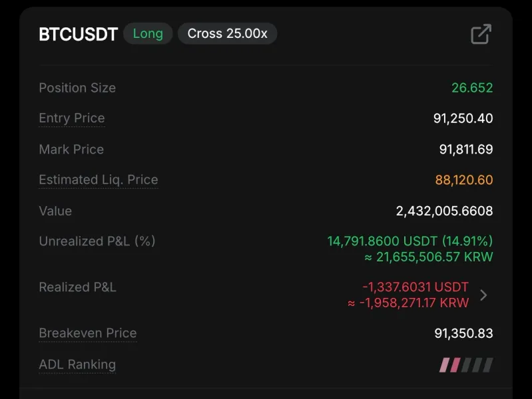
Task: Tap the Long position badge
Action: (x=148, y=34)
